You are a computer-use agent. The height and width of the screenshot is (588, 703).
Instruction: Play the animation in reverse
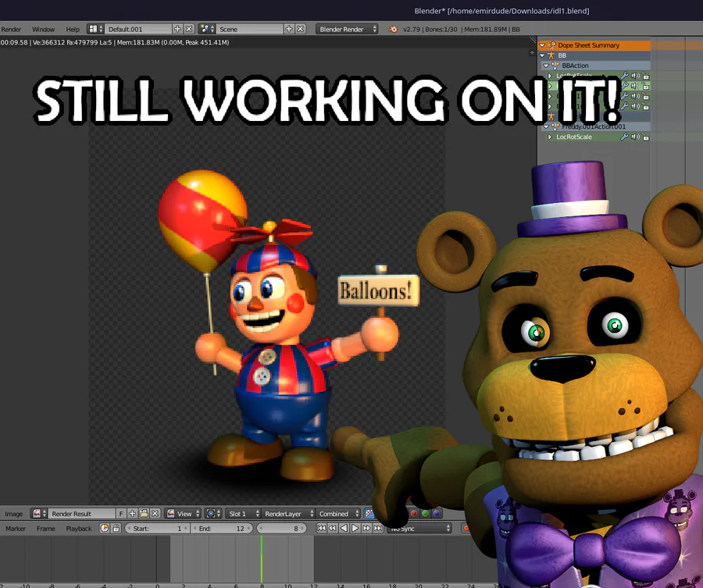[344, 529]
